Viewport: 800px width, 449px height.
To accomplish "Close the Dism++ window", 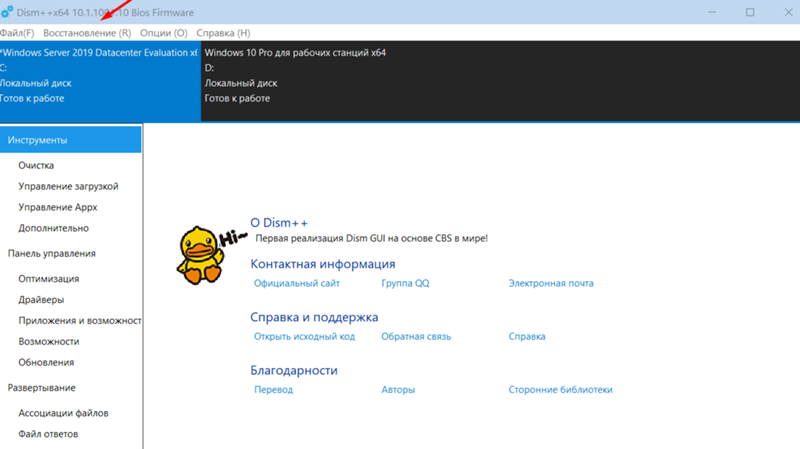I will [x=788, y=12].
